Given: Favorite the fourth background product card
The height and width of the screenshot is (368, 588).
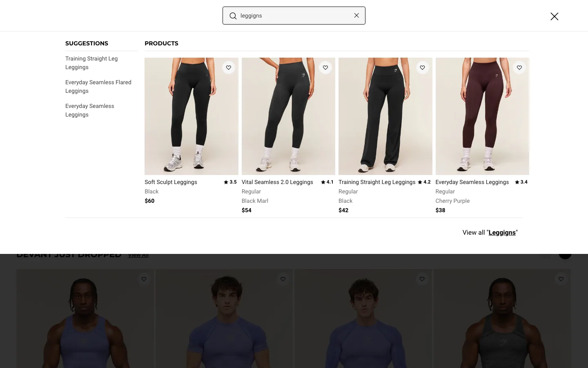Looking at the screenshot, I should click(561, 279).
